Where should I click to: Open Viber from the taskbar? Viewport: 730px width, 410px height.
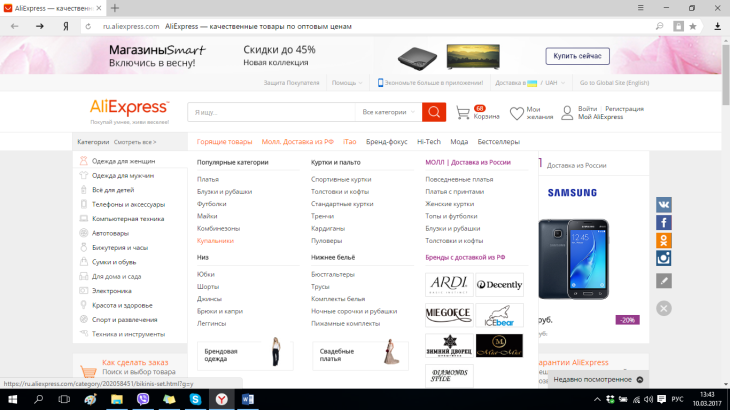coord(143,399)
